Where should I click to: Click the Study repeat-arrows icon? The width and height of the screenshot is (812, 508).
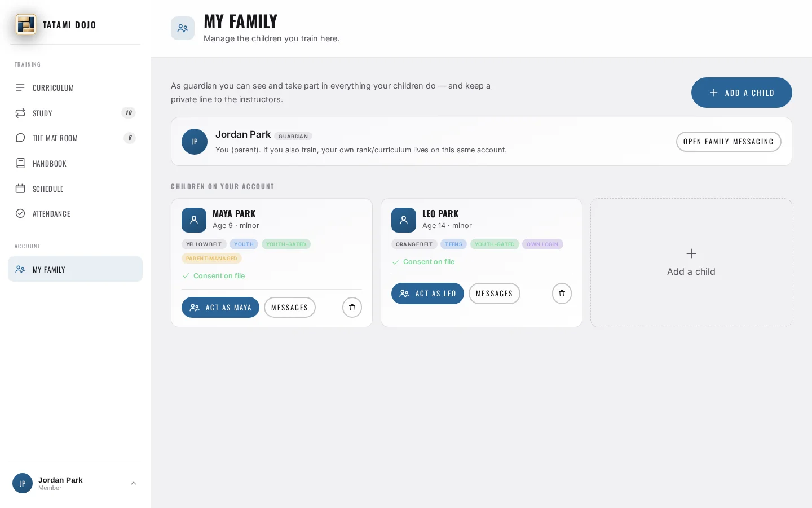(x=20, y=113)
